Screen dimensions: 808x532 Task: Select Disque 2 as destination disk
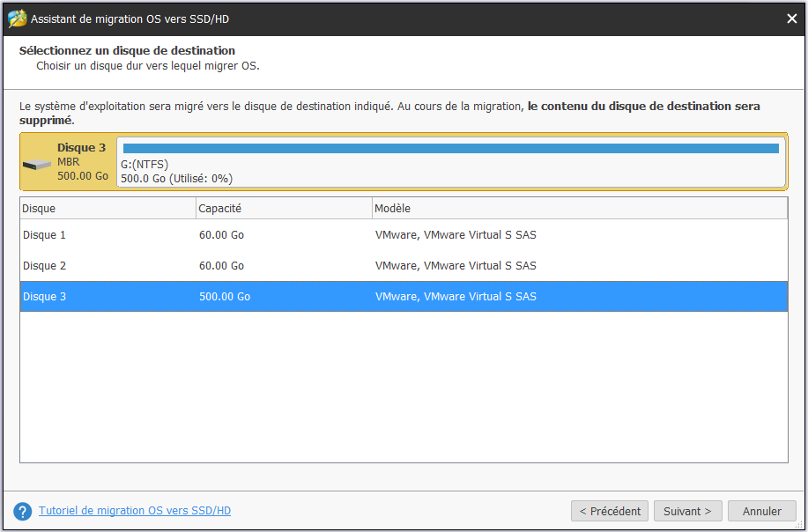point(44,266)
